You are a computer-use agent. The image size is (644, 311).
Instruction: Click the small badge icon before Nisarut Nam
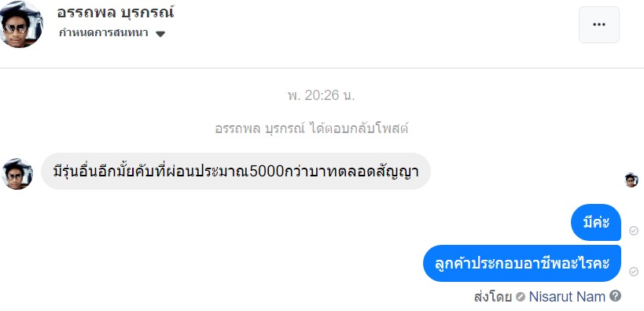521,297
